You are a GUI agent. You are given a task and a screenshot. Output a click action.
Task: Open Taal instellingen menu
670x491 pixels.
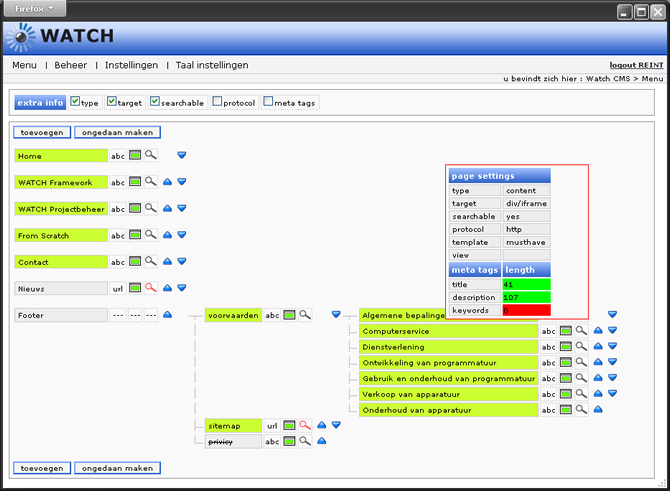click(x=212, y=65)
